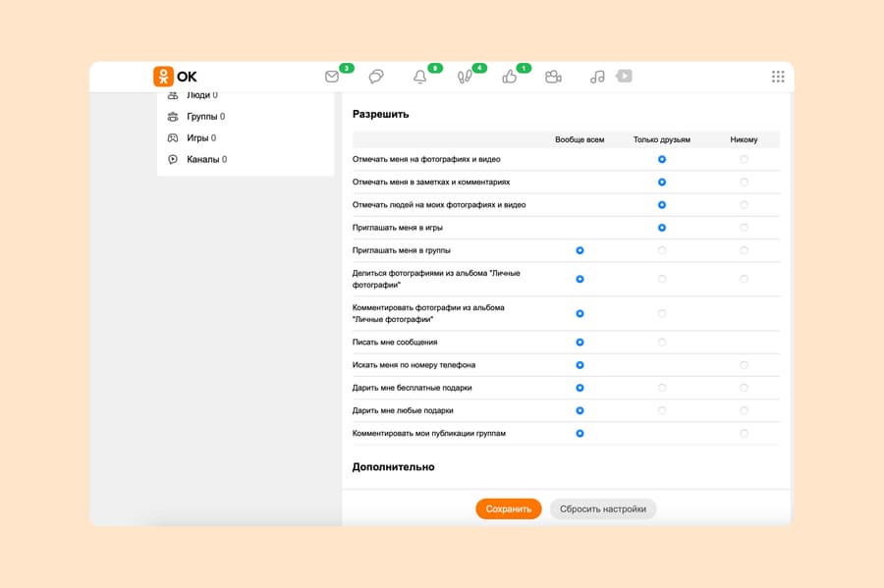Screen dimensions: 884x588
Task: Click the Группы sidebar icon
Action: pyautogui.click(x=173, y=117)
